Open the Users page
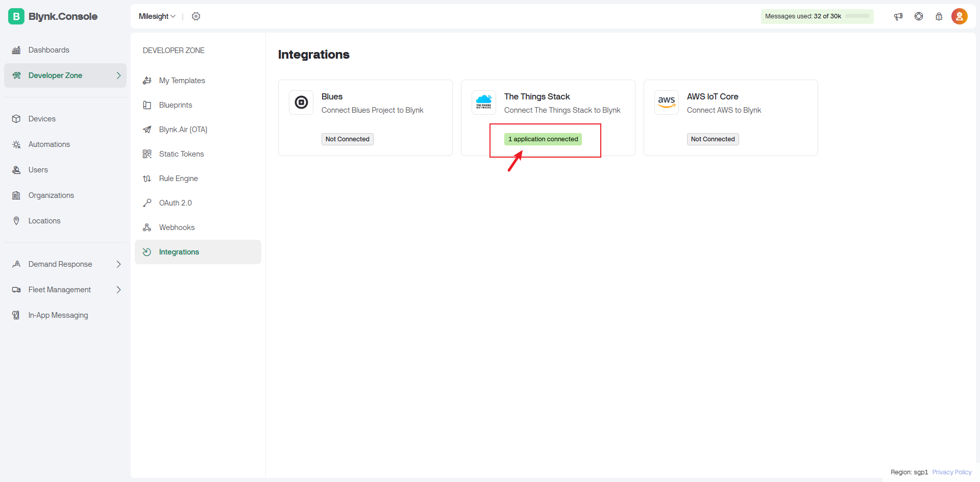The image size is (980, 482). pos(65,170)
